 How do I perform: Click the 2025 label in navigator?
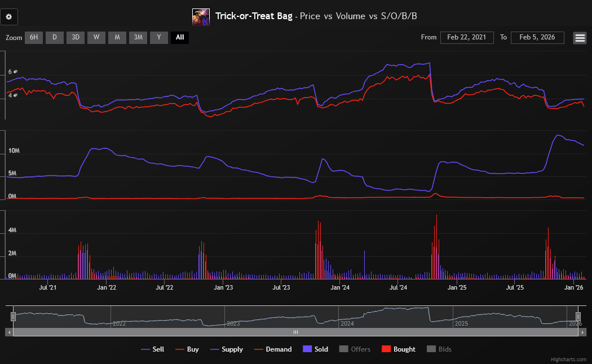pos(461,323)
